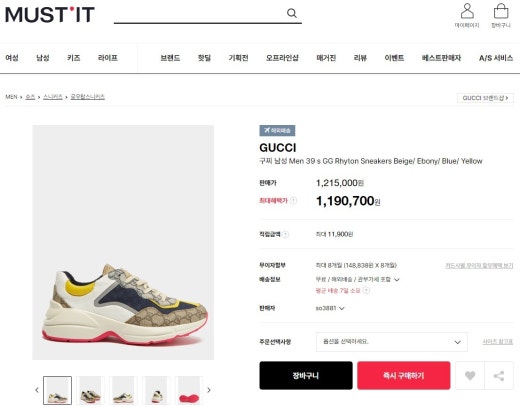Open the 브랜드 menu item
This screenshot has height=407, width=520.
(170, 58)
